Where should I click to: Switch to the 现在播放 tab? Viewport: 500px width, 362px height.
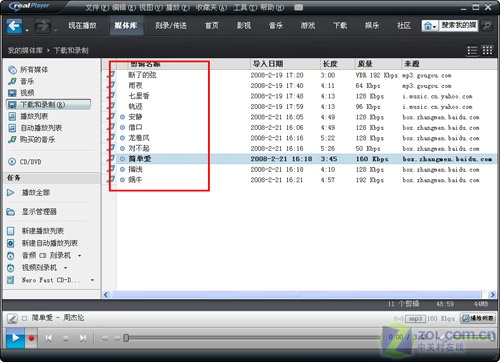[x=82, y=25]
